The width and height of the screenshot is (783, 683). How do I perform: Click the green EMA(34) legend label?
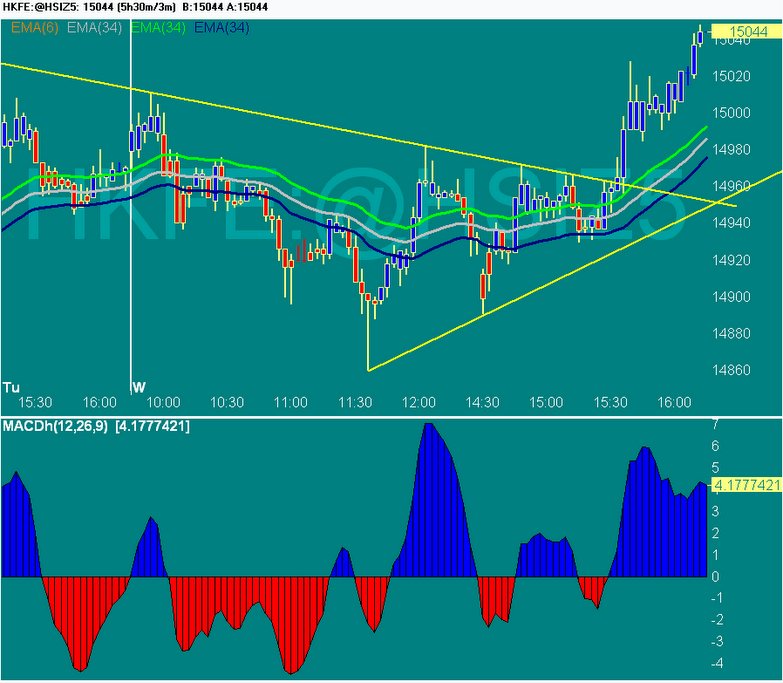pyautogui.click(x=158, y=27)
